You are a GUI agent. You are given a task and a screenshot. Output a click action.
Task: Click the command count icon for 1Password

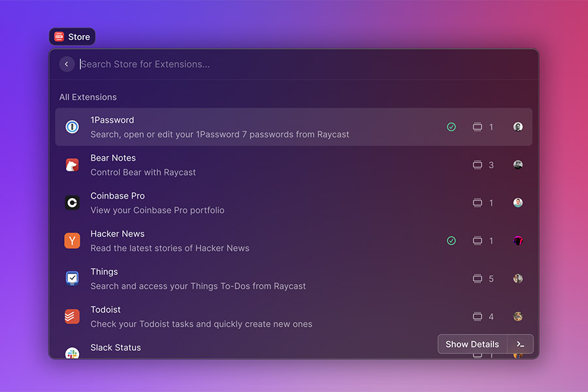pyautogui.click(x=478, y=127)
